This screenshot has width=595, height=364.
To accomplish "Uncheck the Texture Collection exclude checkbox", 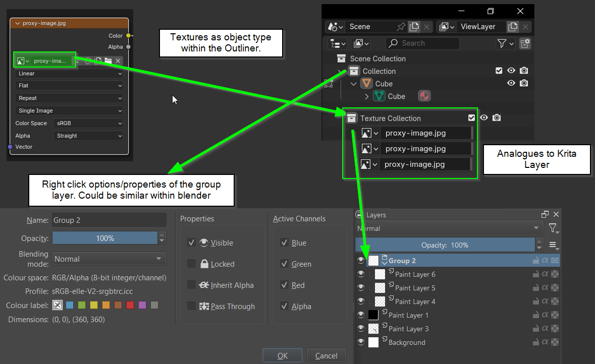I will [471, 117].
